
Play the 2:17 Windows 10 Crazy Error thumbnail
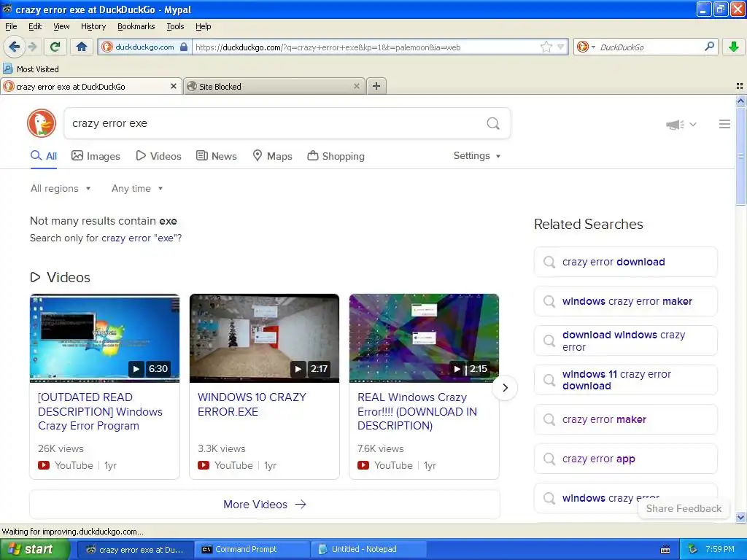click(x=264, y=338)
